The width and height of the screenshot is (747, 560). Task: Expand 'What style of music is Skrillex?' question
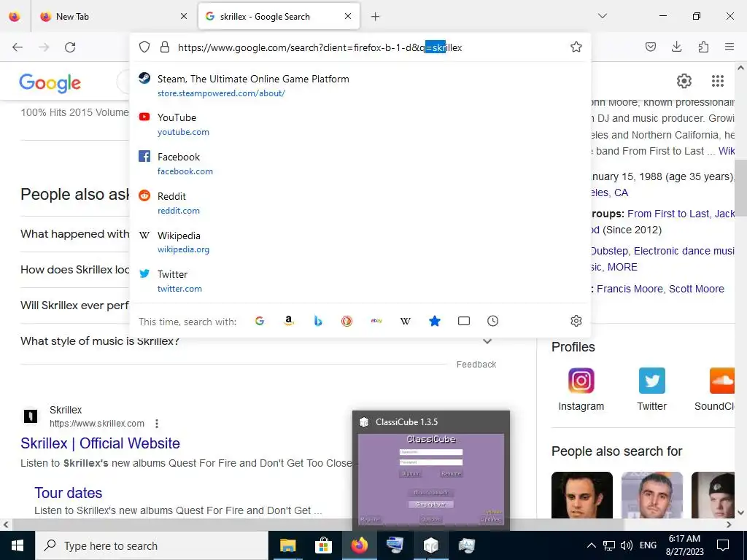click(258, 341)
